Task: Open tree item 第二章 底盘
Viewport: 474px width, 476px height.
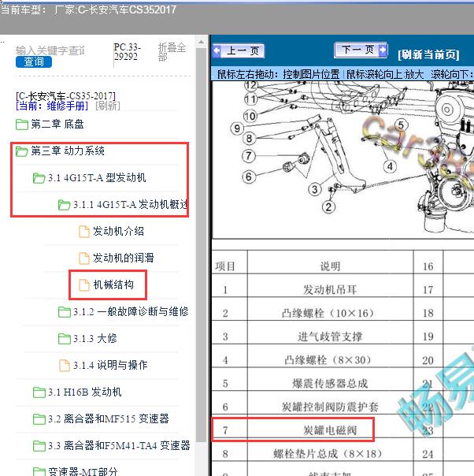Action: [57, 125]
